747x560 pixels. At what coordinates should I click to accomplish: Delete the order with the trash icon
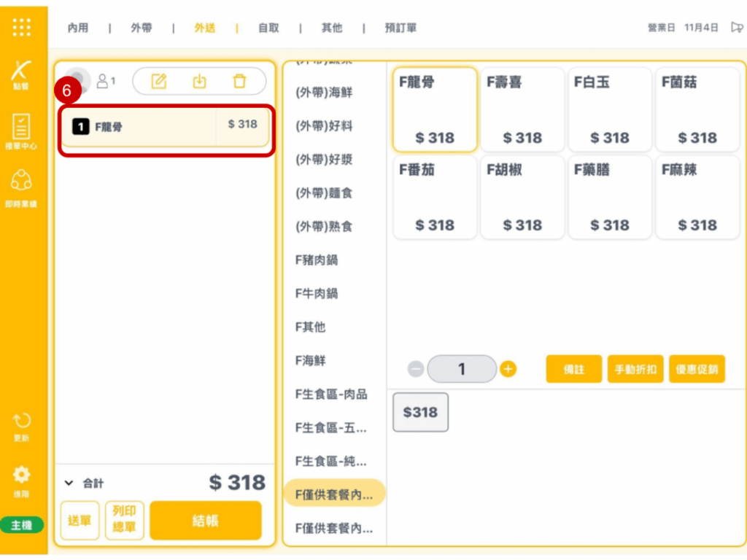pyautogui.click(x=239, y=81)
